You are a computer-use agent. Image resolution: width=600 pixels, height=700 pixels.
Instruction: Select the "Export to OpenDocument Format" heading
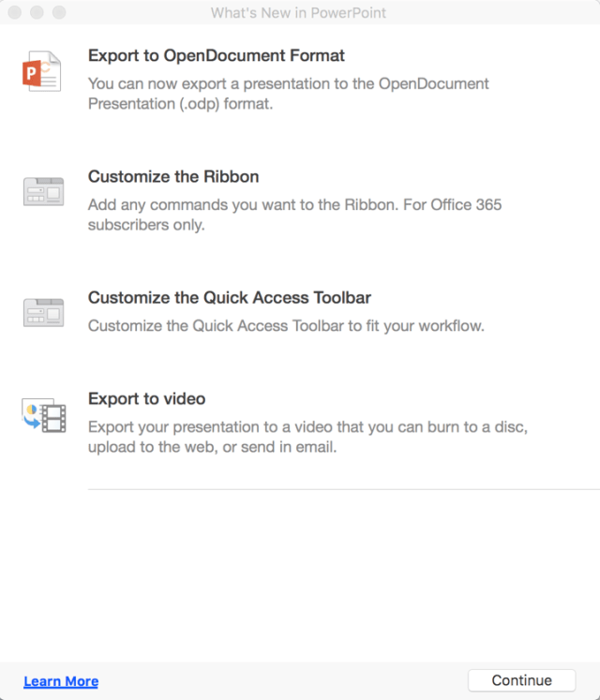click(x=216, y=56)
